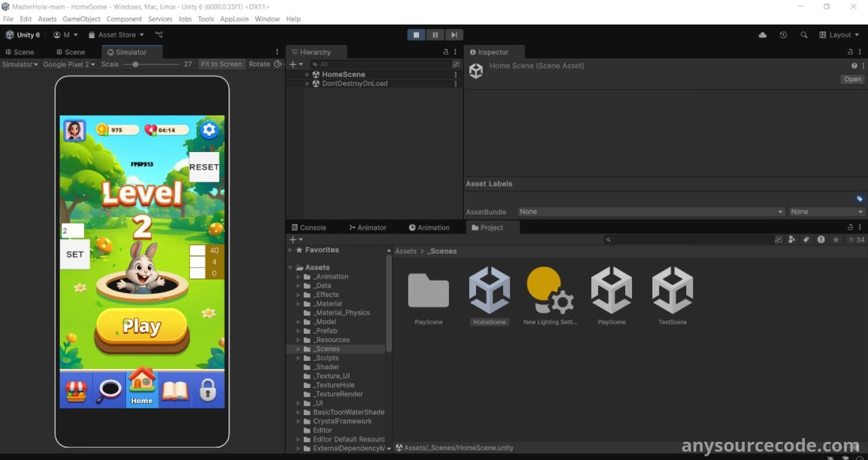Click Open button in Inspector
Screen dimensions: 868x460
tap(852, 79)
